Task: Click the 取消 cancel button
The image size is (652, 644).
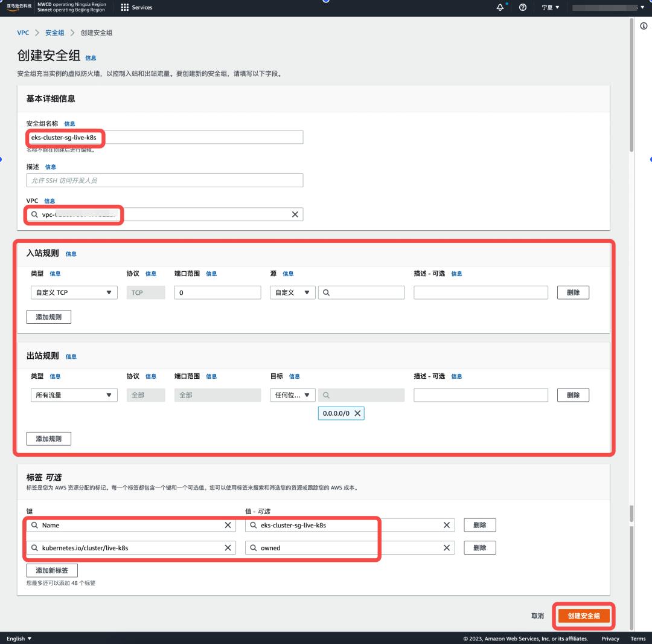Action: (537, 616)
